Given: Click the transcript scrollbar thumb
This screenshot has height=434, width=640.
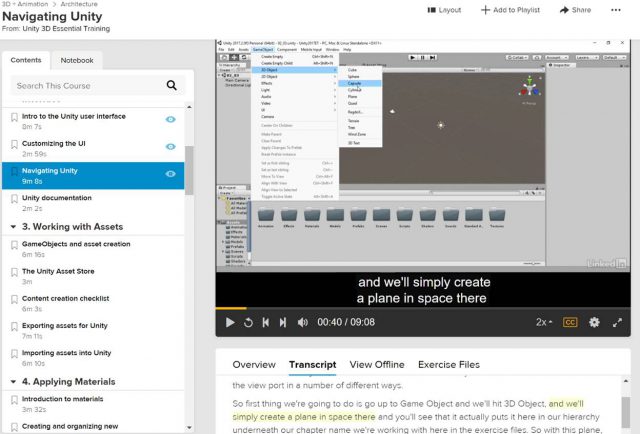Looking at the screenshot, I should (x=625, y=412).
